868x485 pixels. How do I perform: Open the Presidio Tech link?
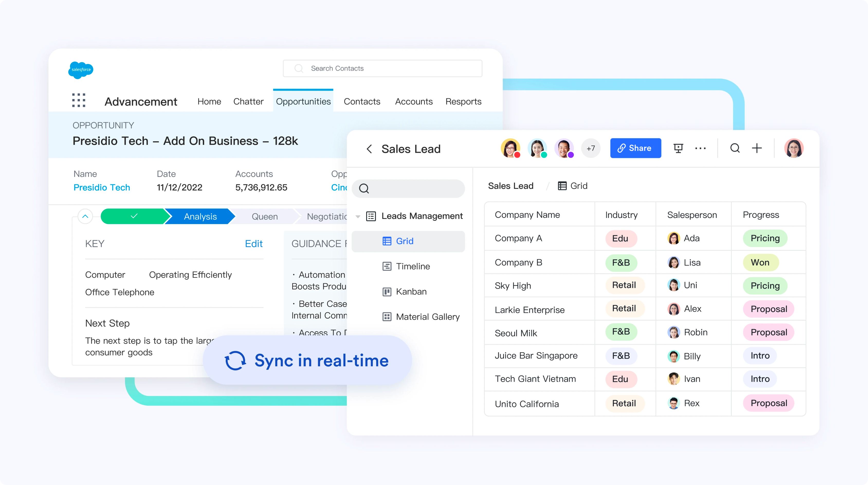[x=102, y=188]
